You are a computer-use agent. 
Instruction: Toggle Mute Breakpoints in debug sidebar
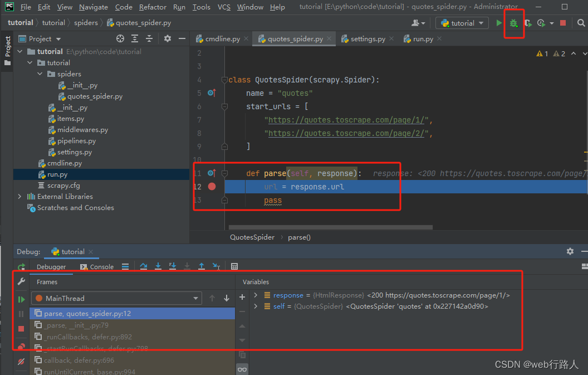pyautogui.click(x=21, y=362)
